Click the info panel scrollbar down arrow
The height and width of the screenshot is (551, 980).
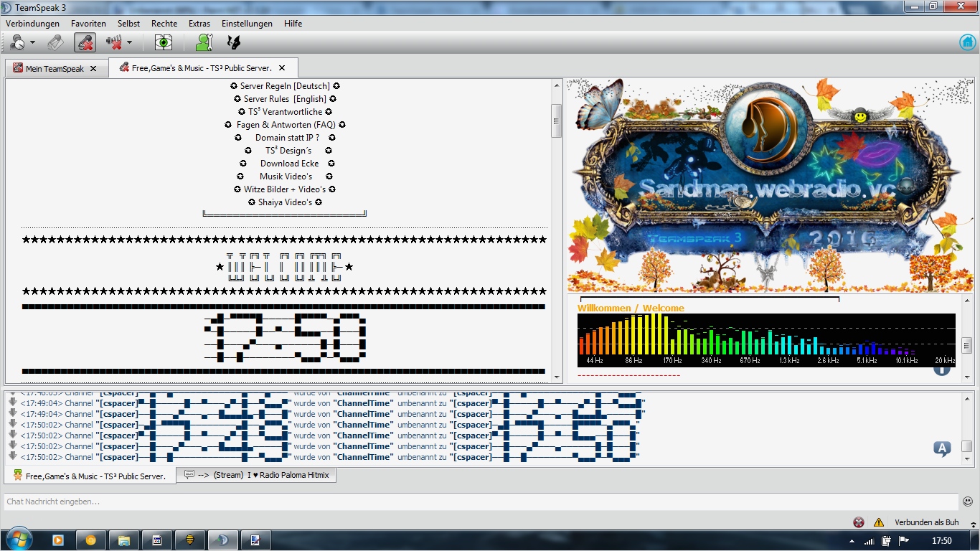(x=967, y=377)
